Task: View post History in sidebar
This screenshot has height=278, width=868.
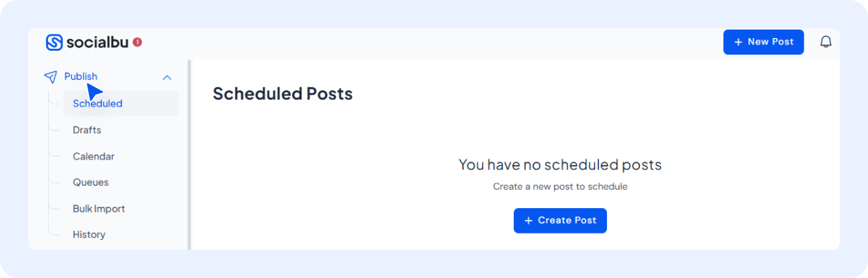Action: pyautogui.click(x=89, y=234)
